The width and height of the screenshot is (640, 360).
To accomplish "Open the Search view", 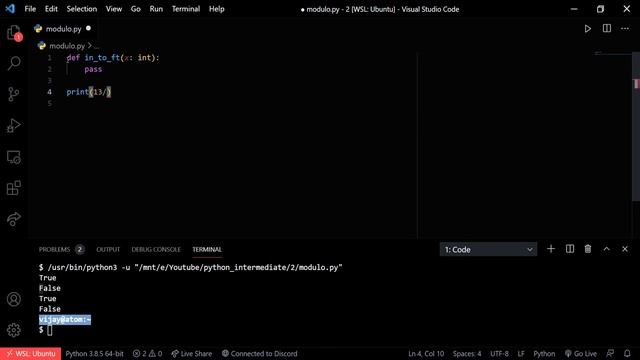I will [14, 63].
